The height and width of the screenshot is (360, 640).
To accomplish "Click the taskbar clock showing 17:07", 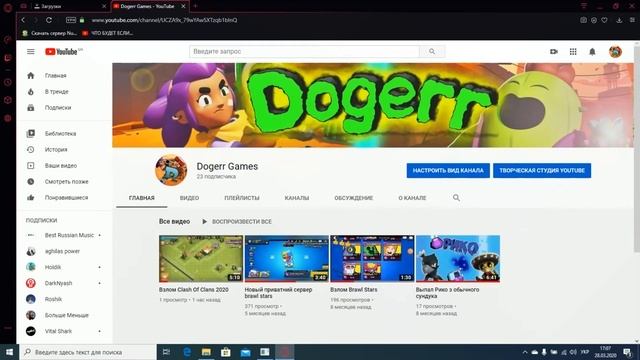I will coord(605,352).
